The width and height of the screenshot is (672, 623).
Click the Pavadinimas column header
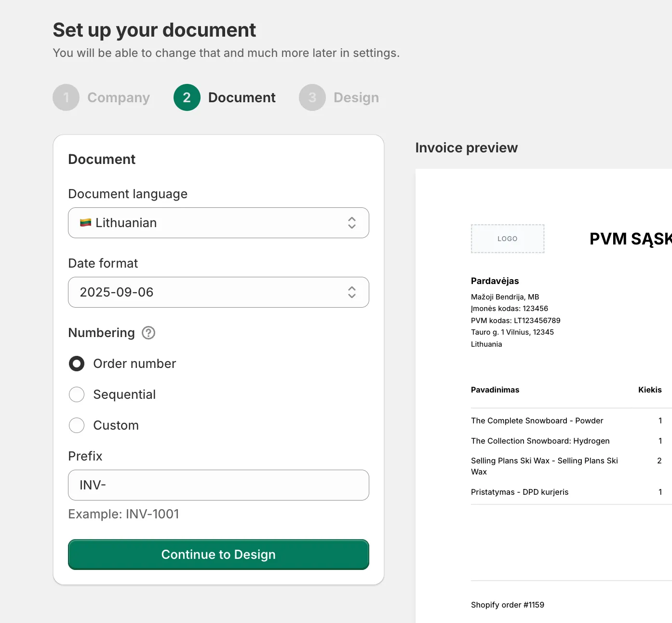pos(495,390)
